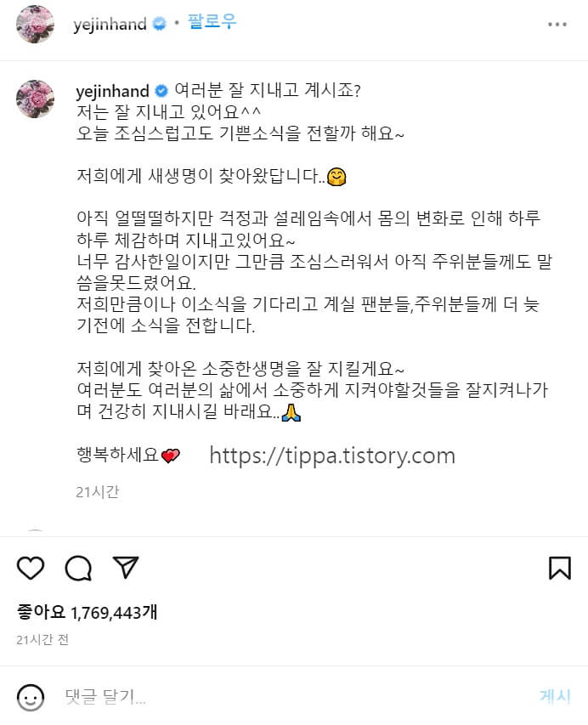The width and height of the screenshot is (588, 725).
Task: Click the 팔로우 follow button
Action: (212, 22)
